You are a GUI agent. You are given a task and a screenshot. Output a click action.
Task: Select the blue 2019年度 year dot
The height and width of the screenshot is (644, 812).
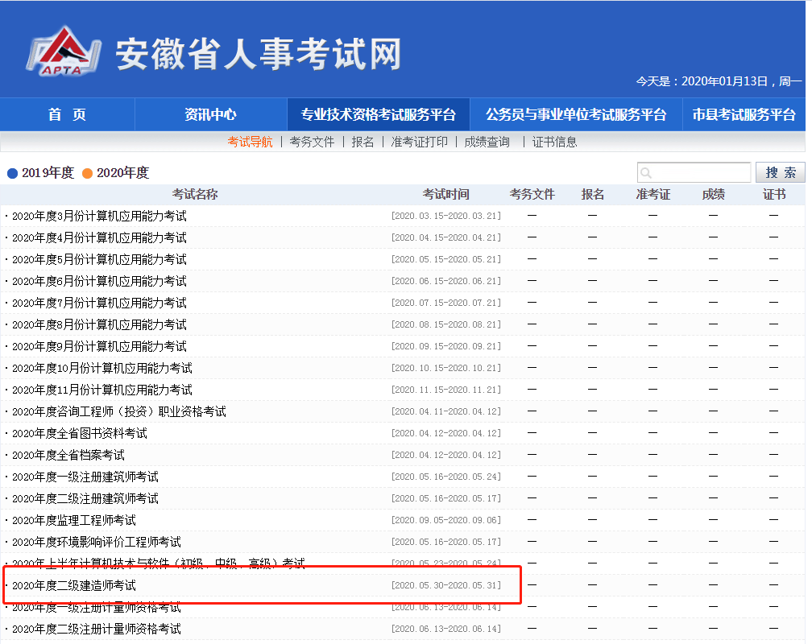(x=12, y=173)
